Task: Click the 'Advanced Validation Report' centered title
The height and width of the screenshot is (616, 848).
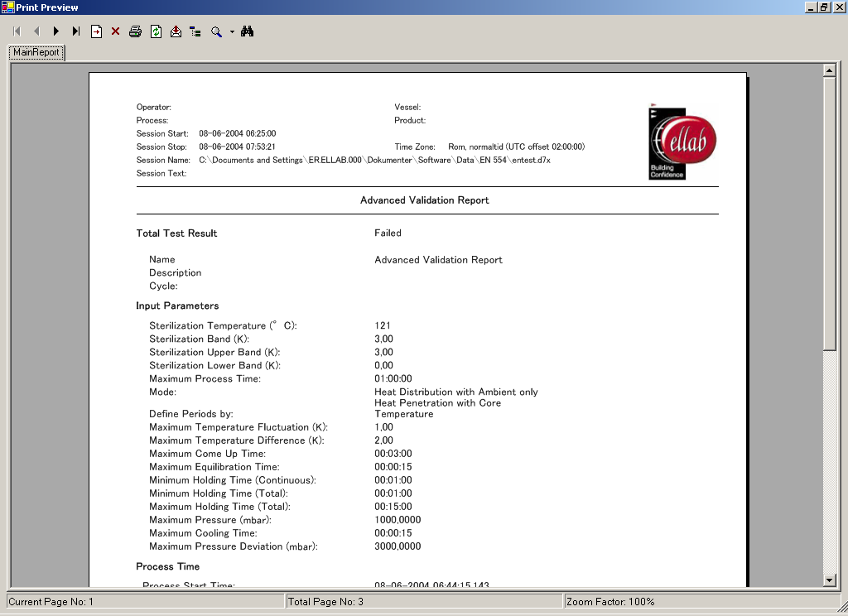Action: point(425,200)
